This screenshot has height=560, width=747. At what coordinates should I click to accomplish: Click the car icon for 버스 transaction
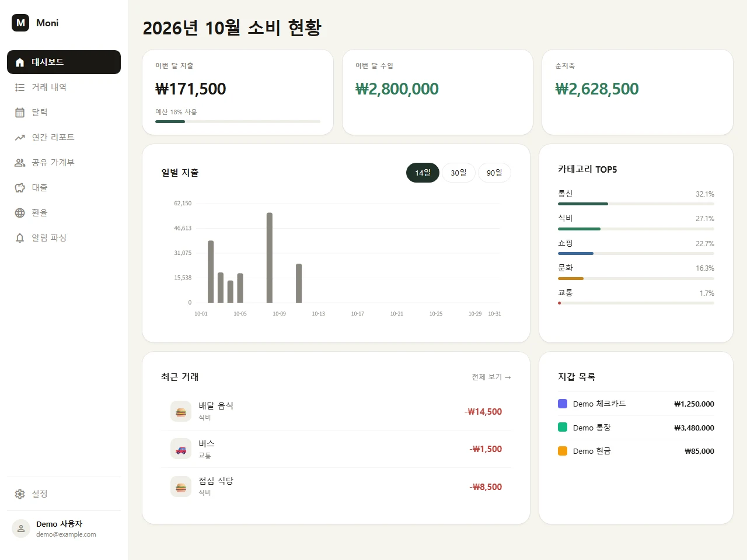181,449
